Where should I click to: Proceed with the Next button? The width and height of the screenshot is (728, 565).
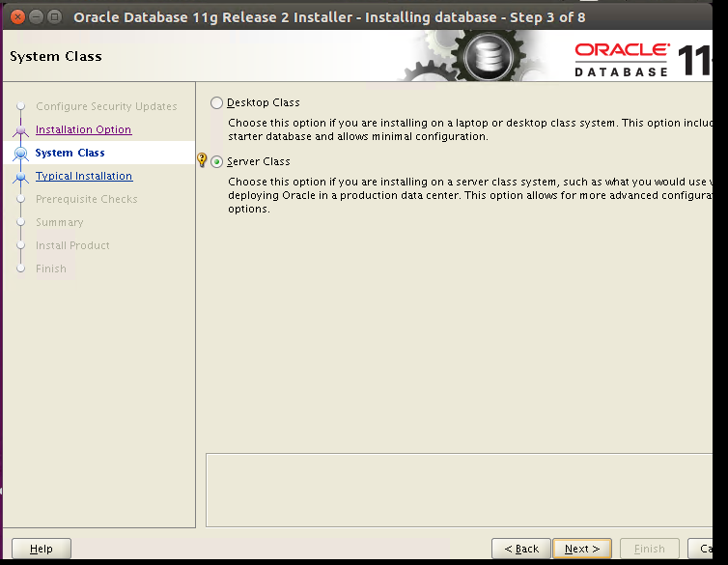click(x=582, y=549)
